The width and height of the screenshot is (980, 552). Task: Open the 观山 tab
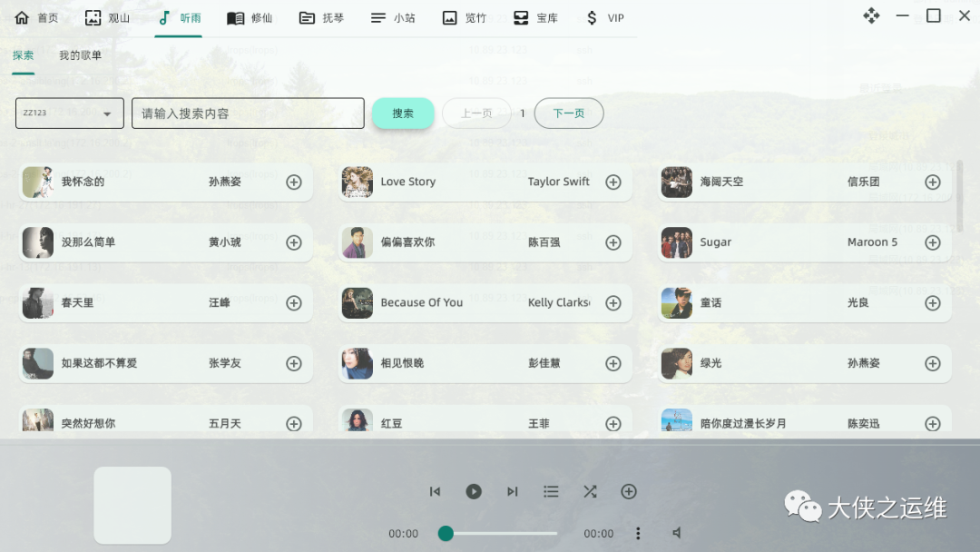coord(107,18)
